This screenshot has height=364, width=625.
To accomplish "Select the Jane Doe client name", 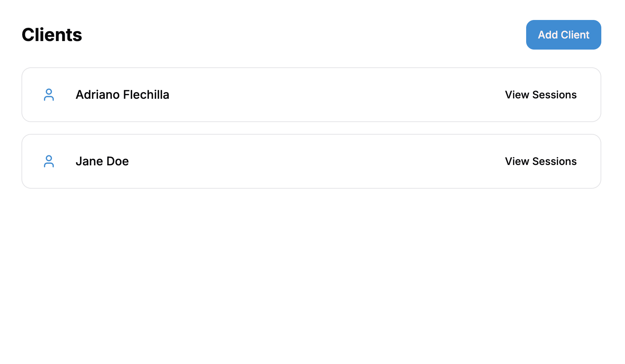I will [102, 161].
